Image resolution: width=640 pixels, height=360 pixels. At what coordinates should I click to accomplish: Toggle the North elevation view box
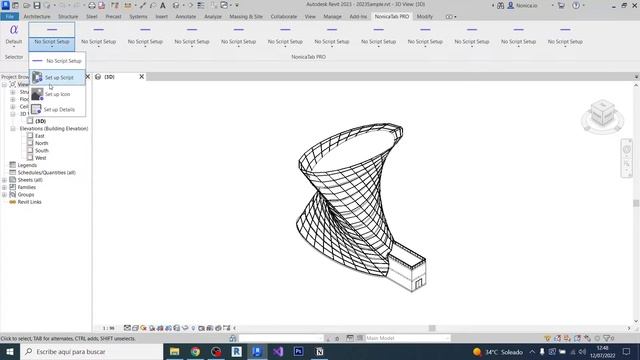coord(30,143)
